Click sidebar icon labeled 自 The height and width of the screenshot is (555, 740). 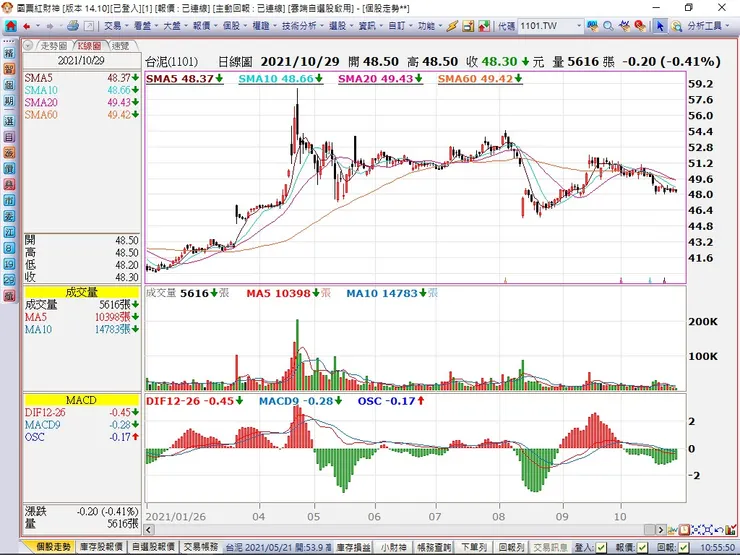pos(9,137)
